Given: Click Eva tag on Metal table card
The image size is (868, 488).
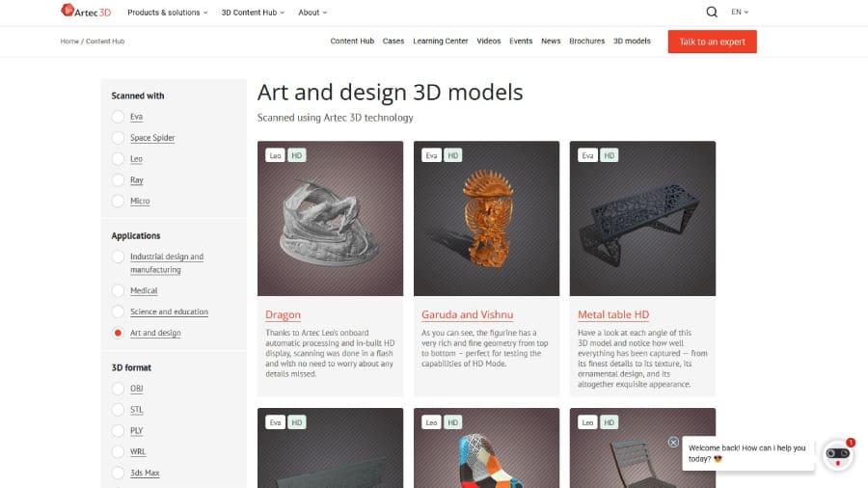Looking at the screenshot, I should [x=587, y=155].
